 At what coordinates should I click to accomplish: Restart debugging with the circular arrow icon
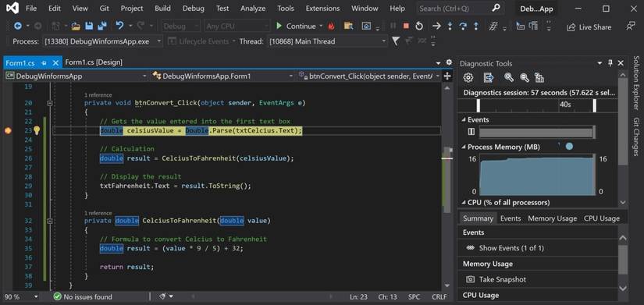click(419, 27)
